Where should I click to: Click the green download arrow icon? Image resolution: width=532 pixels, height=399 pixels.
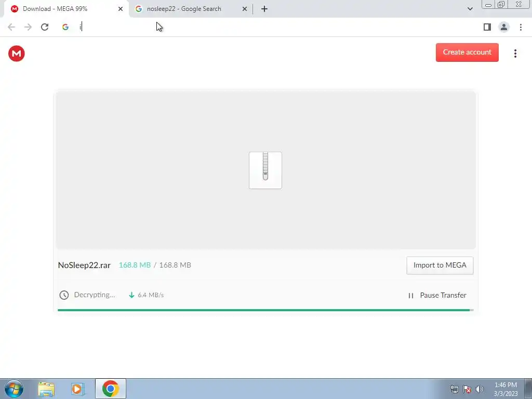(x=131, y=295)
